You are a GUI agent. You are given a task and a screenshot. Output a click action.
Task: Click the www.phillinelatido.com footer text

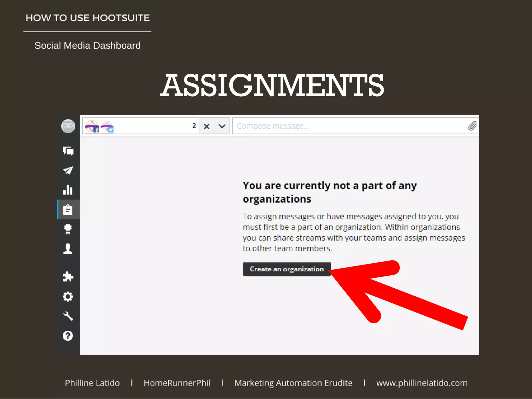click(x=422, y=383)
